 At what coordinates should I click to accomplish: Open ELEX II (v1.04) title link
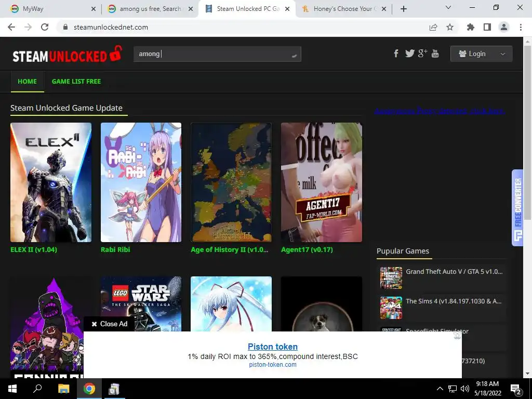(34, 250)
